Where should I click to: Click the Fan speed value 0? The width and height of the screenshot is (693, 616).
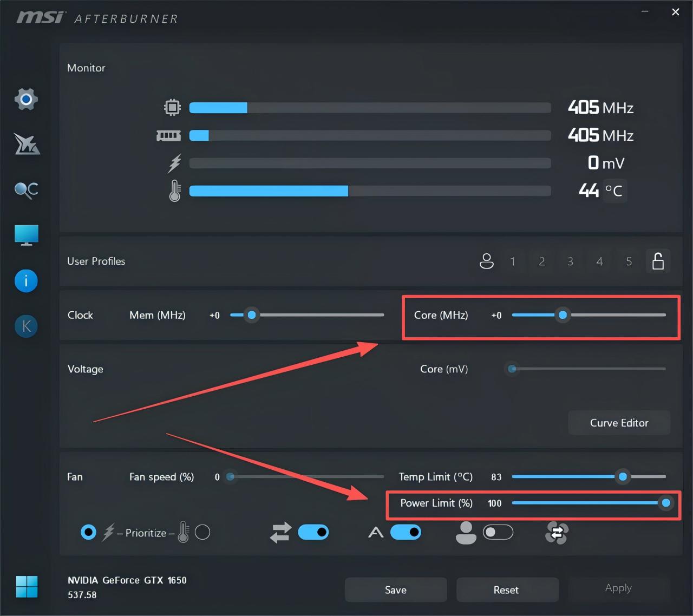click(x=217, y=477)
